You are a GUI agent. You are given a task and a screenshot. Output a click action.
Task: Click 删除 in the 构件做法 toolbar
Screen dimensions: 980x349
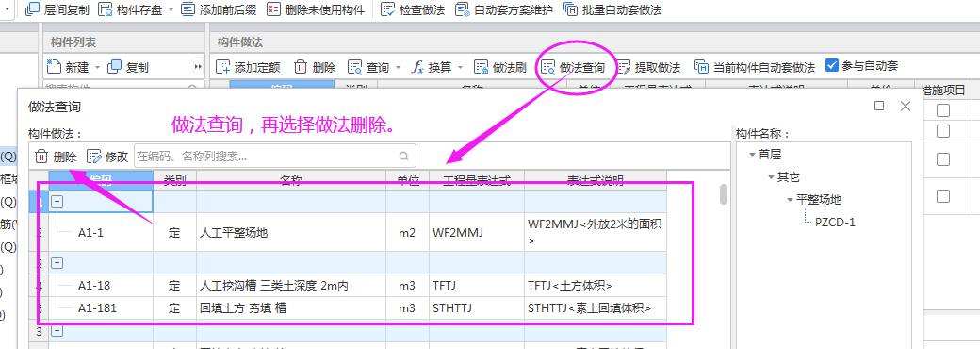point(315,67)
